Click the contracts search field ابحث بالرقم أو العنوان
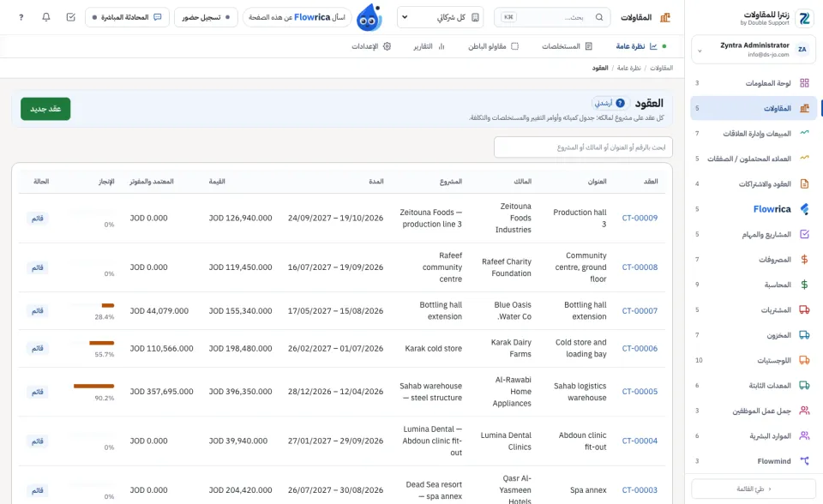 coord(583,147)
